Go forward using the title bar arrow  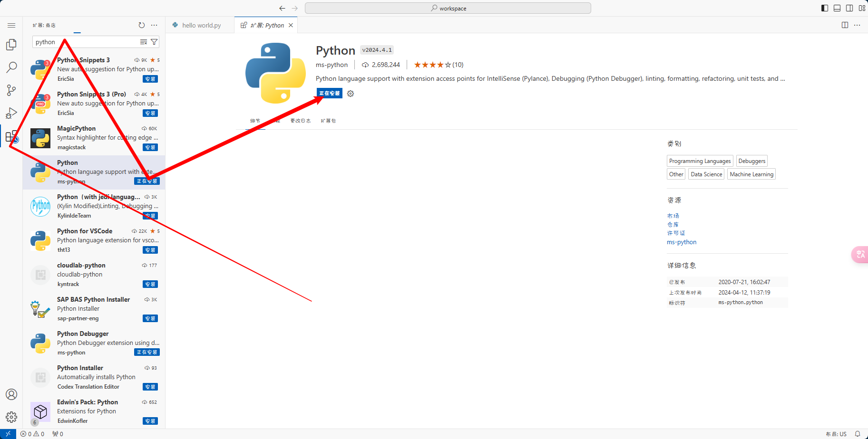(295, 8)
